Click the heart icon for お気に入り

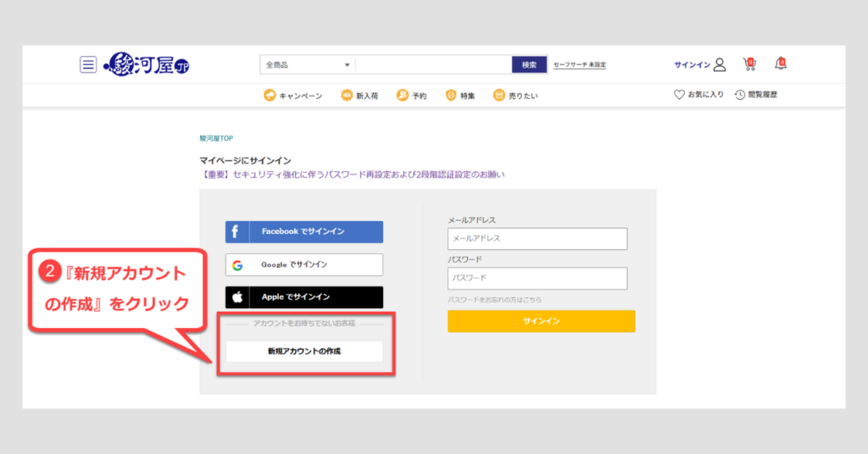coord(679,95)
